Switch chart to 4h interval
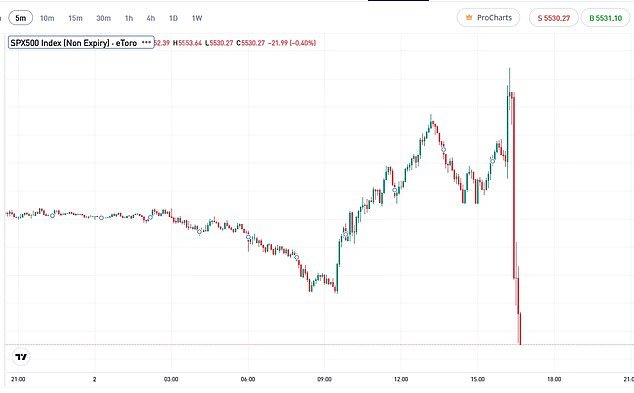 click(x=150, y=18)
